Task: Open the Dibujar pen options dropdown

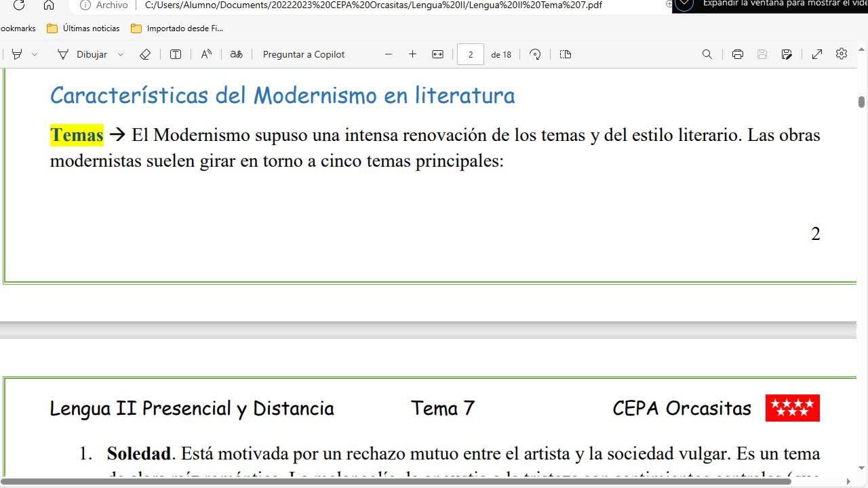Action: 121,54
